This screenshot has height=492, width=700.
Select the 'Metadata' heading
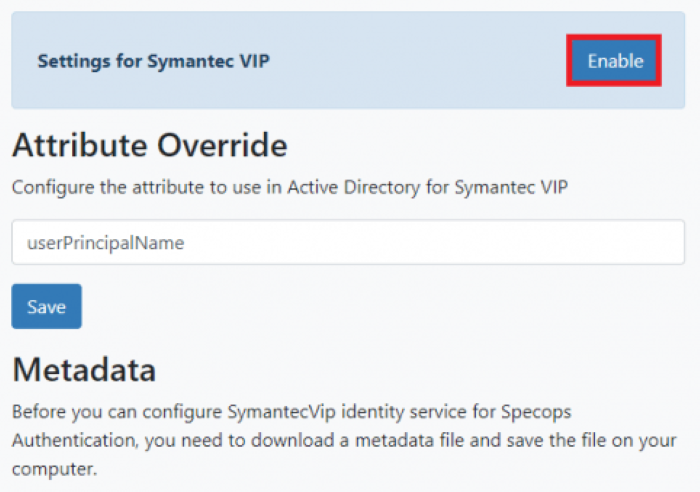point(84,369)
